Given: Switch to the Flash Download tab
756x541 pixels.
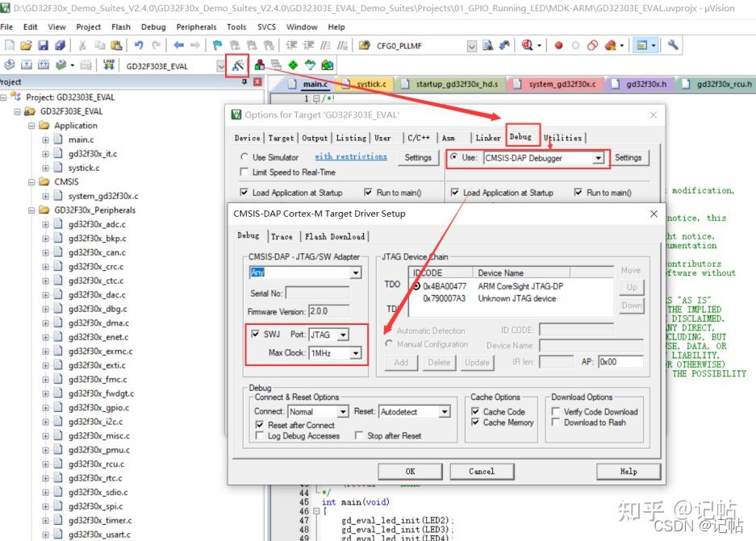Looking at the screenshot, I should (x=335, y=236).
